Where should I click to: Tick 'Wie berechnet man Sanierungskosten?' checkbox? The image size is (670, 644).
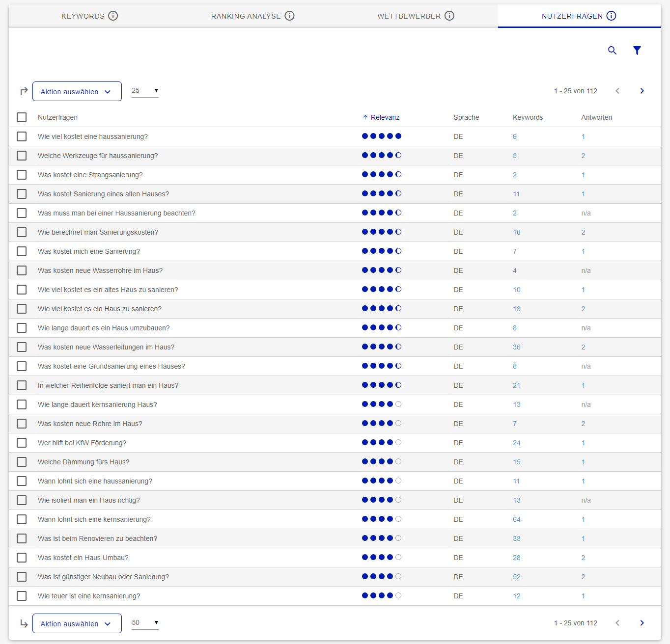pos(22,232)
